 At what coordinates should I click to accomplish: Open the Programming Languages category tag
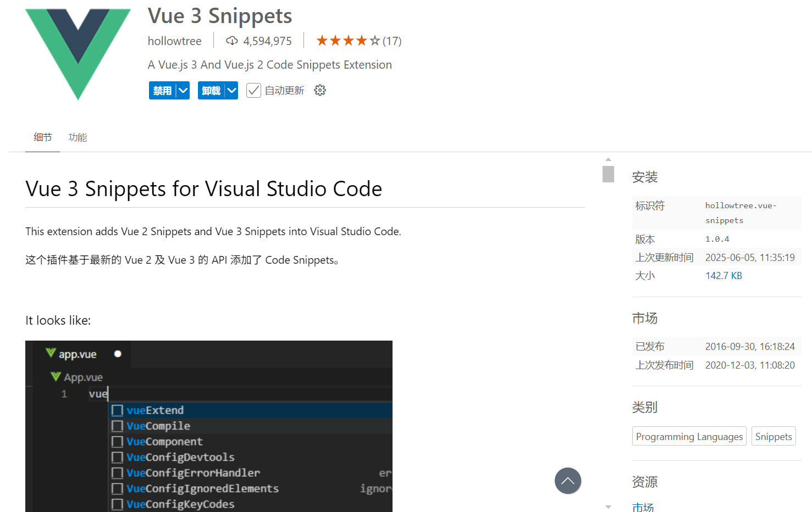click(x=689, y=436)
